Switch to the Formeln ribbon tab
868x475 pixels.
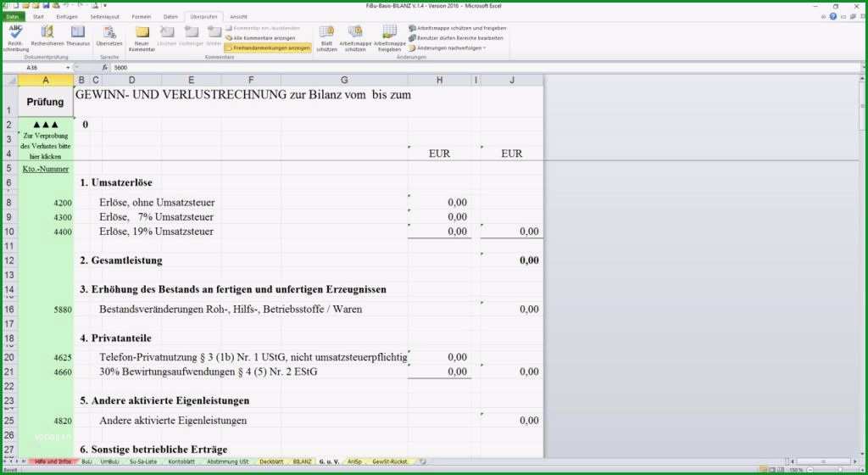tap(142, 17)
